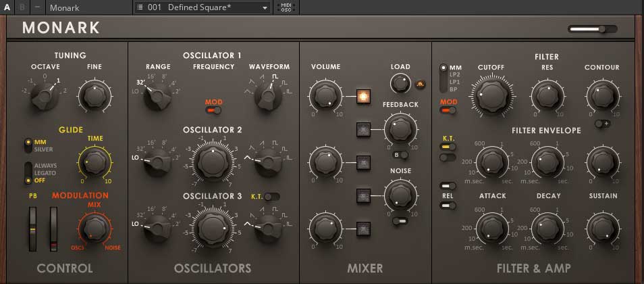Click the amp decay knob below DECAY label
This screenshot has height=284, width=644.
click(x=547, y=229)
